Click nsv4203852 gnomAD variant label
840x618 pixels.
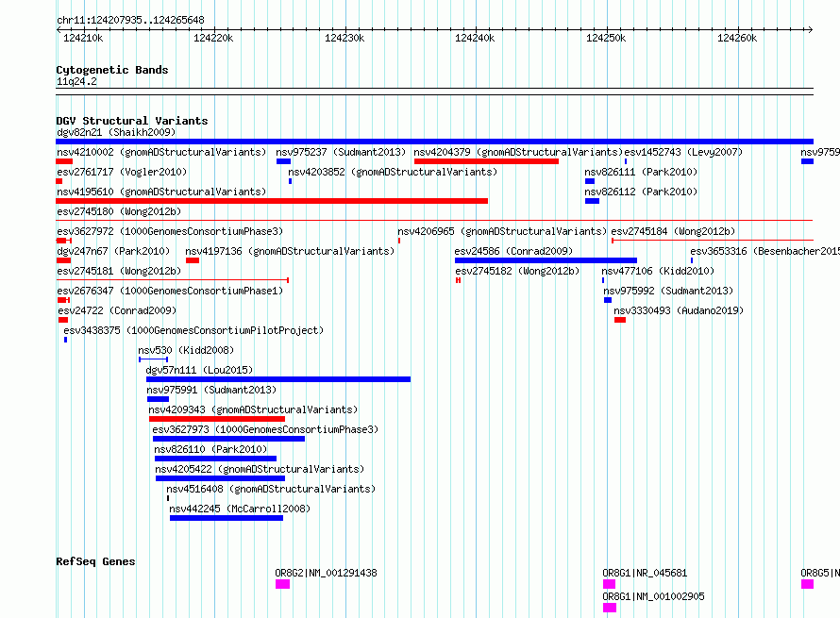pyautogui.click(x=393, y=172)
